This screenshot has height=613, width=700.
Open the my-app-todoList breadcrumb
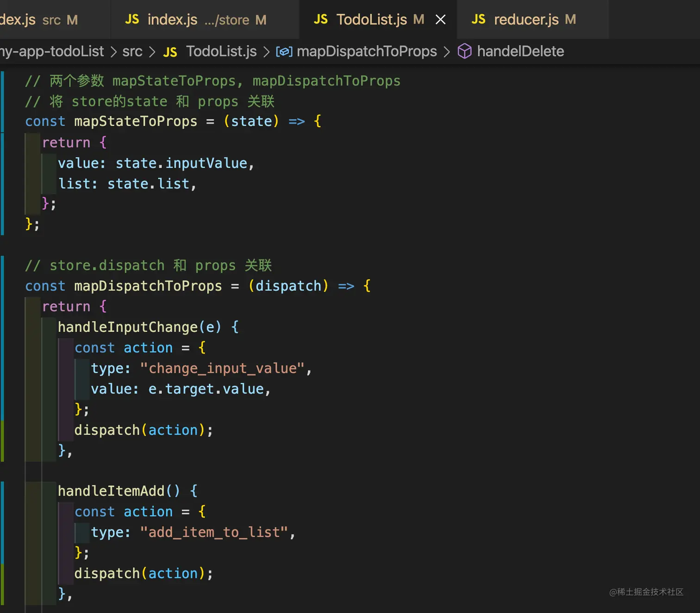(x=52, y=51)
